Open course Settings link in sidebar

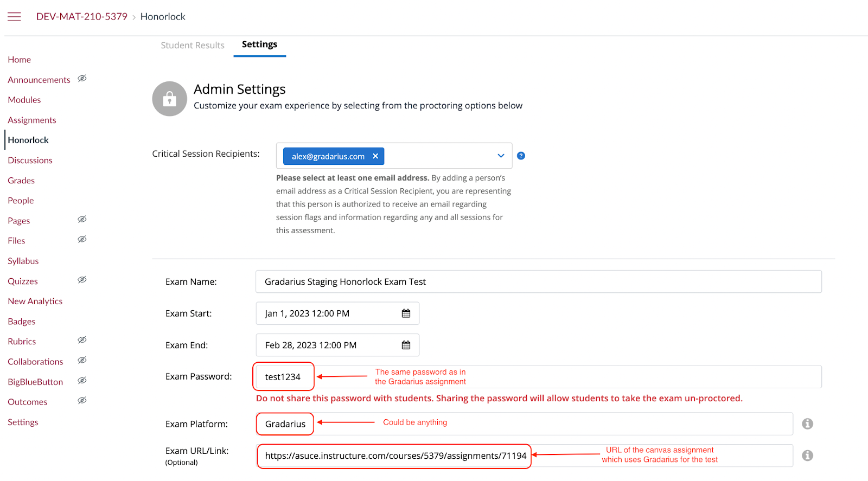(23, 422)
